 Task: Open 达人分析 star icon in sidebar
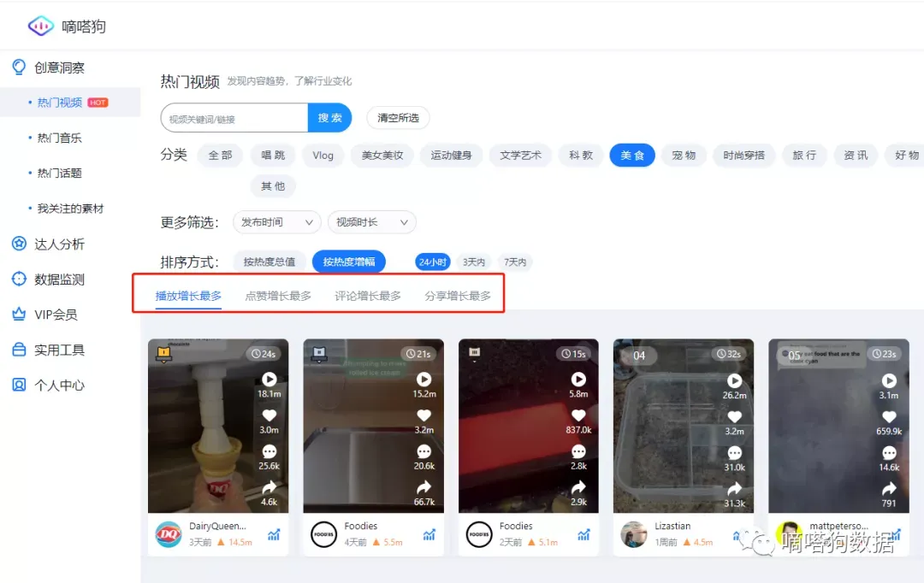click(19, 244)
